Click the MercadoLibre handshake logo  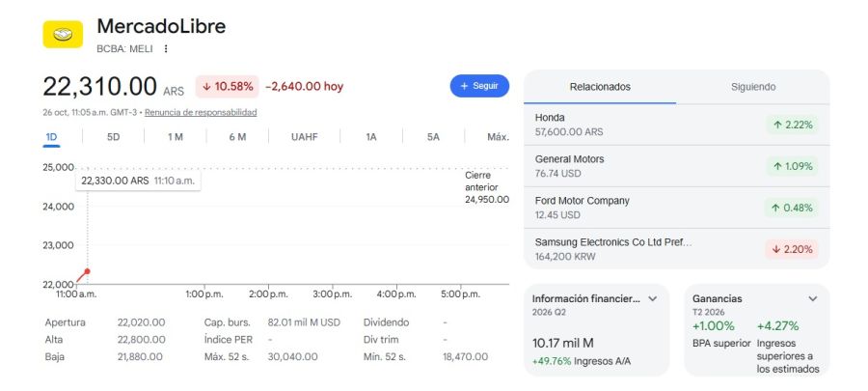click(63, 35)
